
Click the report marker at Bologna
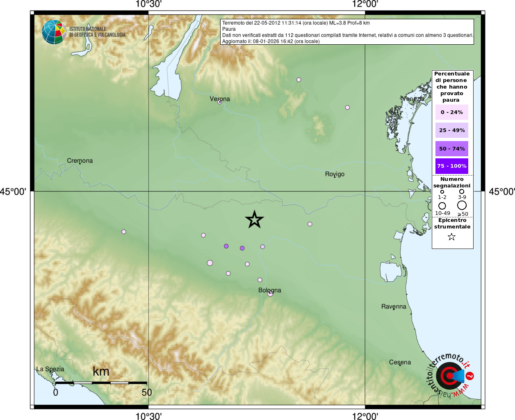point(270,294)
